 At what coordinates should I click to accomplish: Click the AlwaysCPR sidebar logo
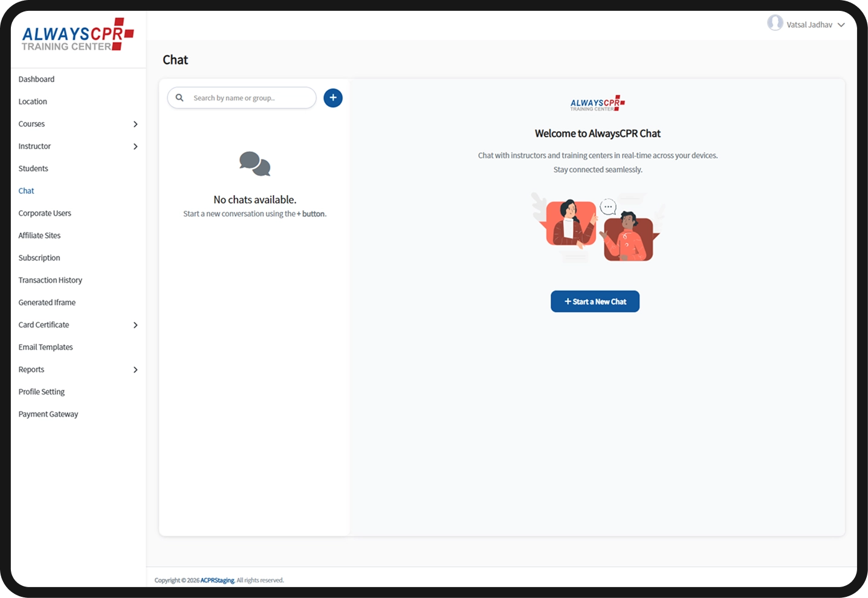pyautogui.click(x=77, y=34)
